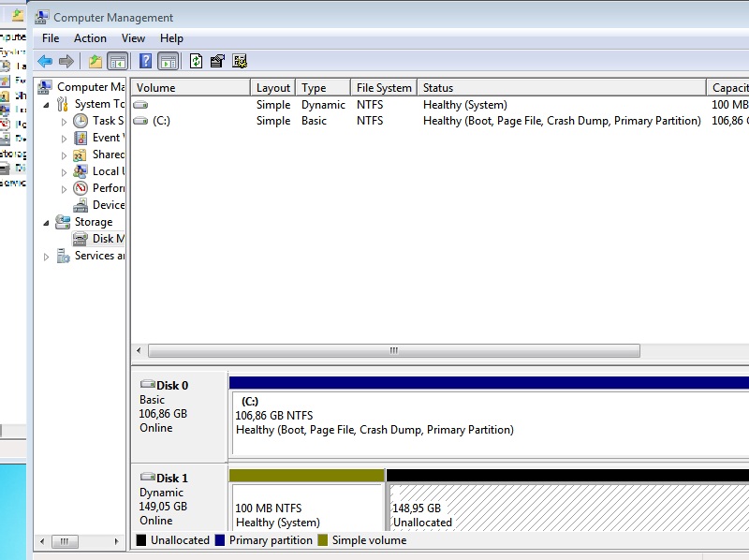The height and width of the screenshot is (560, 749).
Task: Open the View menu
Action: (x=133, y=38)
